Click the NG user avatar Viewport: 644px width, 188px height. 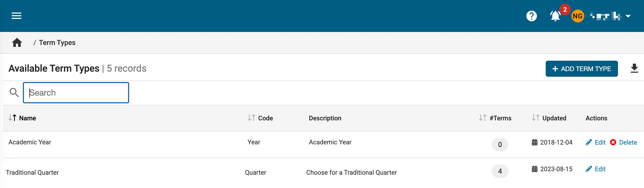coord(578,16)
